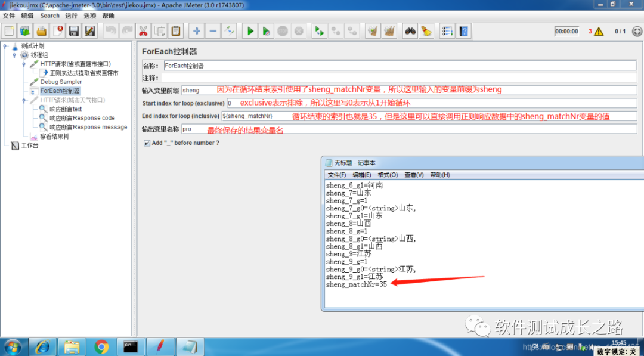
Task: Click the Clear results toolbar icon
Action: pyautogui.click(x=373, y=31)
